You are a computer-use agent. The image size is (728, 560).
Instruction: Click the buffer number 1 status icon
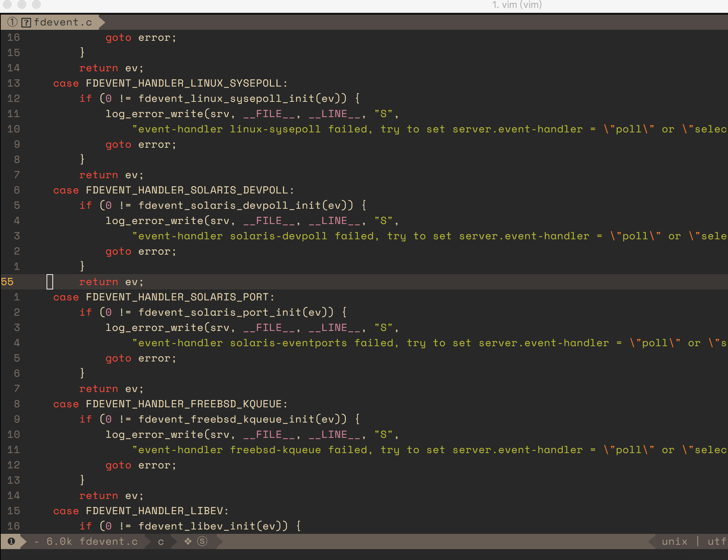pyautogui.click(x=11, y=541)
